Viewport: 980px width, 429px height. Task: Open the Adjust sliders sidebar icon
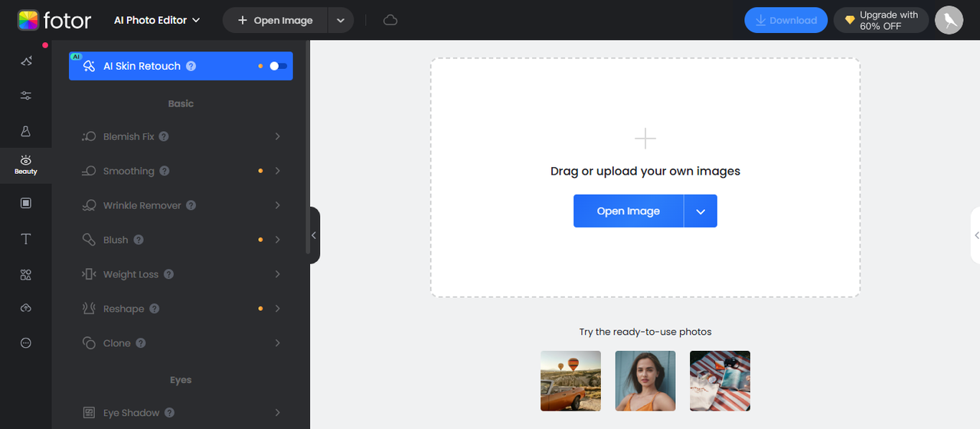coord(26,96)
